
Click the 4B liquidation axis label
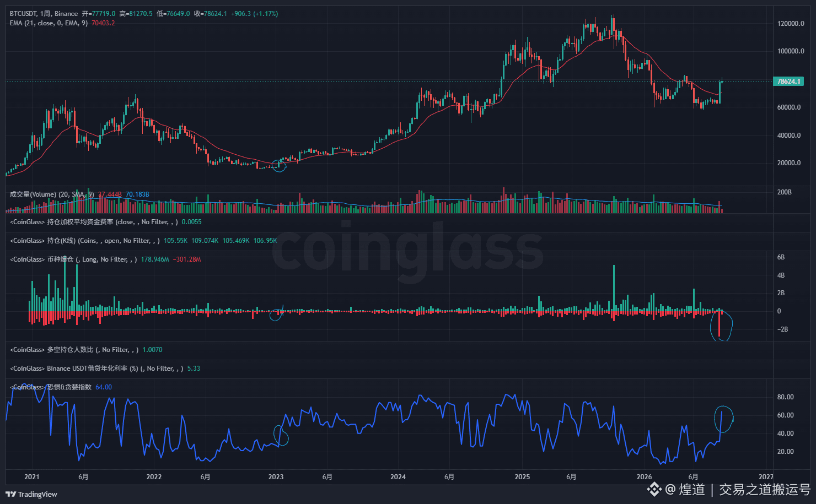click(781, 275)
